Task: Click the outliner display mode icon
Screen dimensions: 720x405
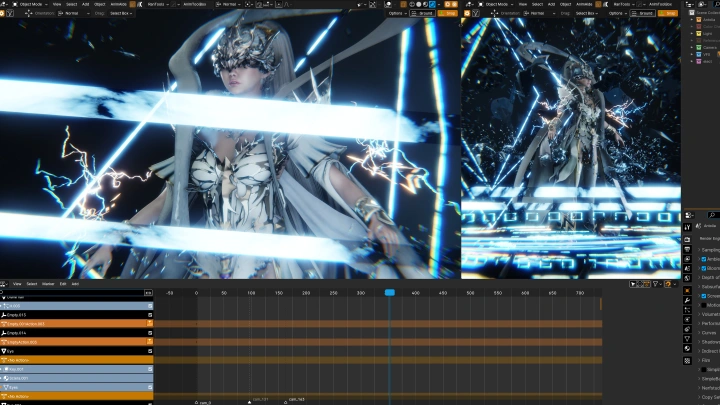Action: 690,4
